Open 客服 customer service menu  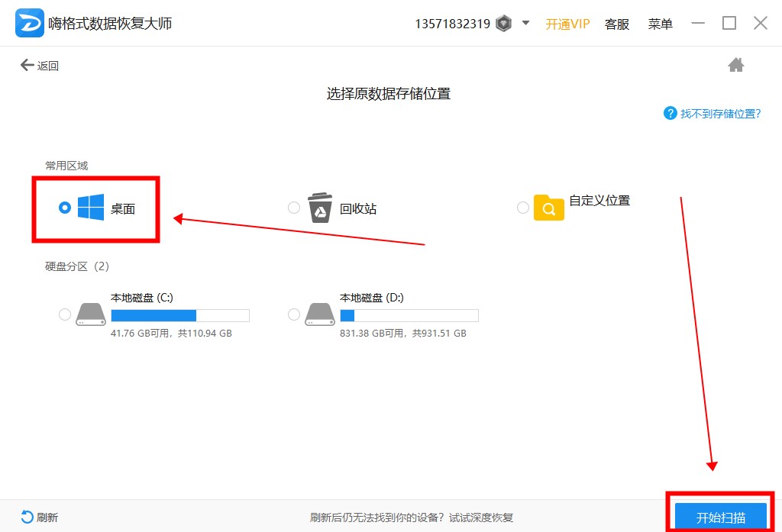[x=617, y=24]
